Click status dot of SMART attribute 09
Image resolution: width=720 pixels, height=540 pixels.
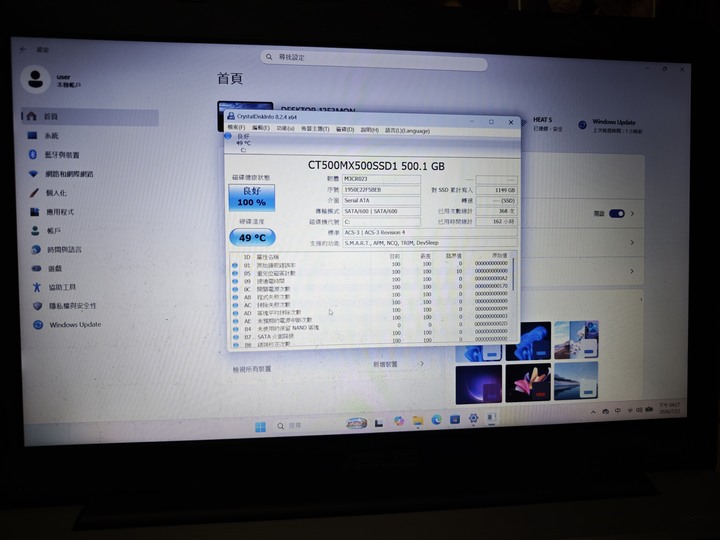click(235, 281)
